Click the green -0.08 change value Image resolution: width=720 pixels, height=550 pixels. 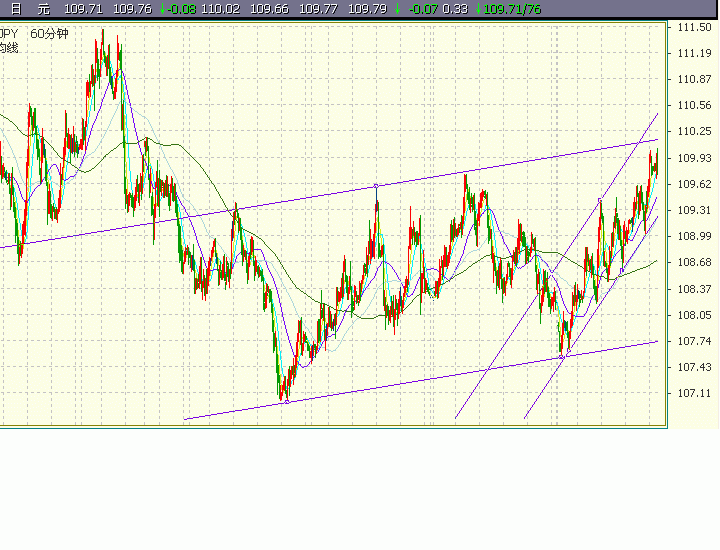click(x=182, y=9)
